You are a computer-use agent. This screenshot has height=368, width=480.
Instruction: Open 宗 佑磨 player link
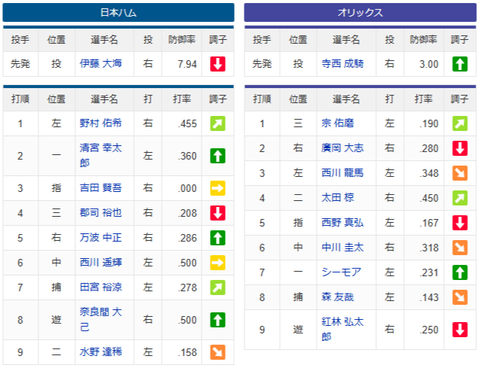click(x=337, y=123)
